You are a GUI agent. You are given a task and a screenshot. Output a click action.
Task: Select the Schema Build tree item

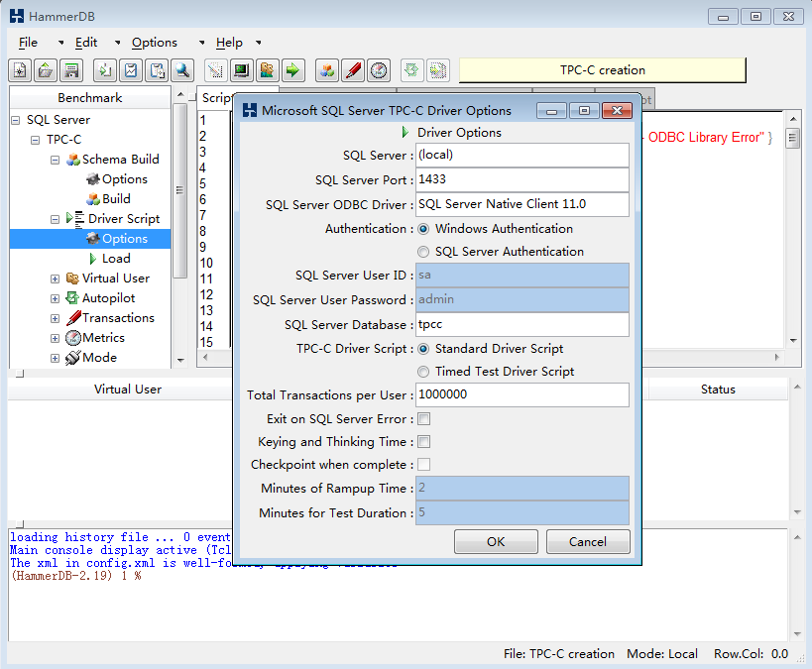(x=121, y=160)
